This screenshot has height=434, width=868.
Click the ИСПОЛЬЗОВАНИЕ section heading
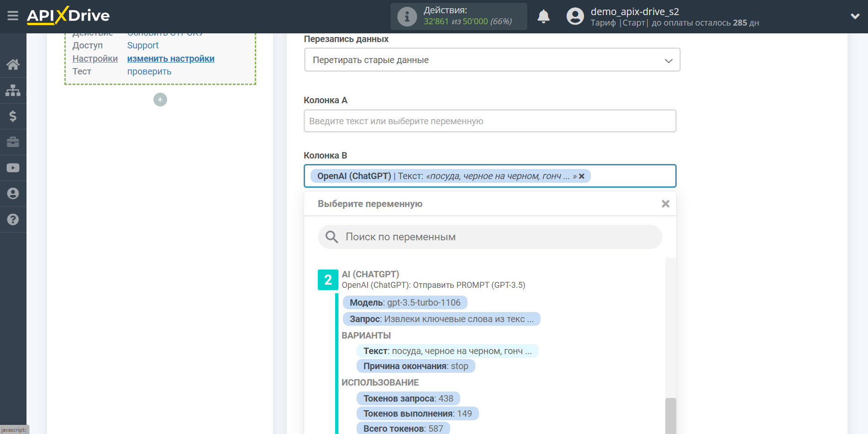click(x=380, y=382)
